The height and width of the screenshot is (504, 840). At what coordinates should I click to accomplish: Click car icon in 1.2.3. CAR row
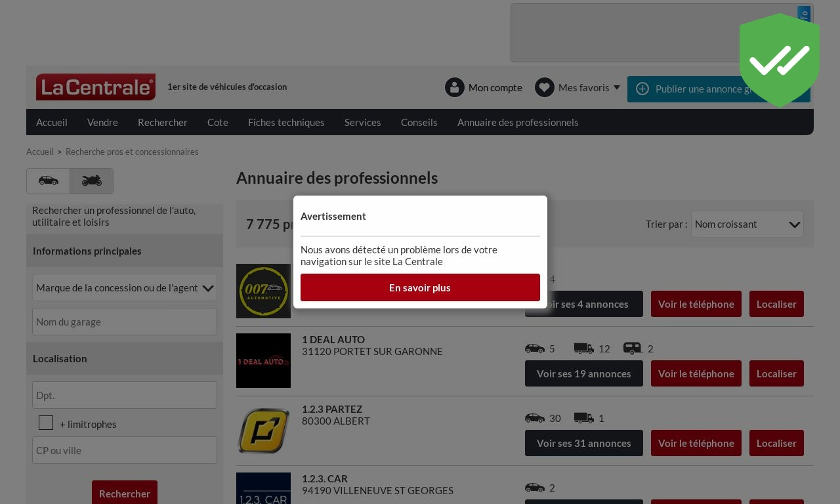point(535,488)
